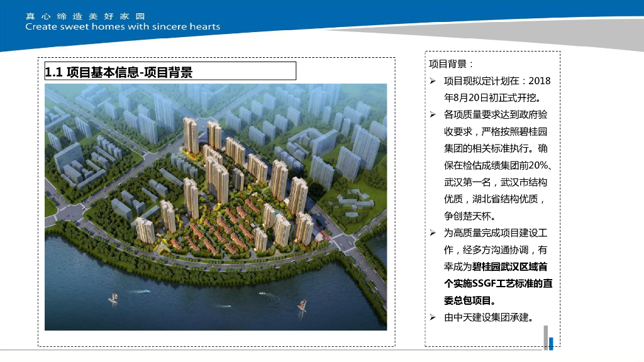Click the bold text '碧桂园武汉区域首'

[x=509, y=266]
